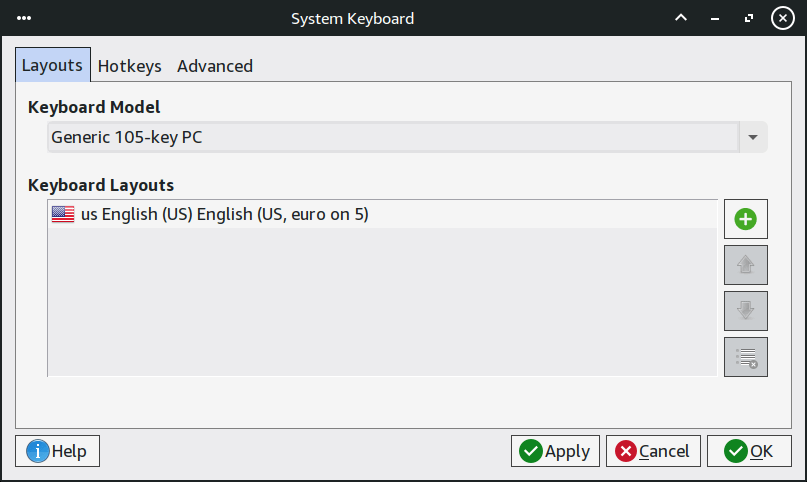Open the Advanced tab
Screen dimensions: 807x482
pyautogui.click(x=214, y=66)
